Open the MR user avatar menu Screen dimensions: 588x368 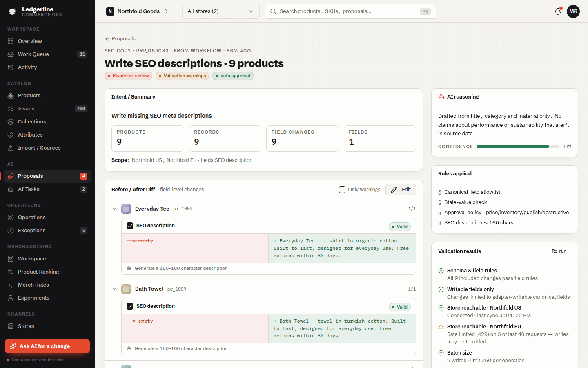(x=573, y=11)
